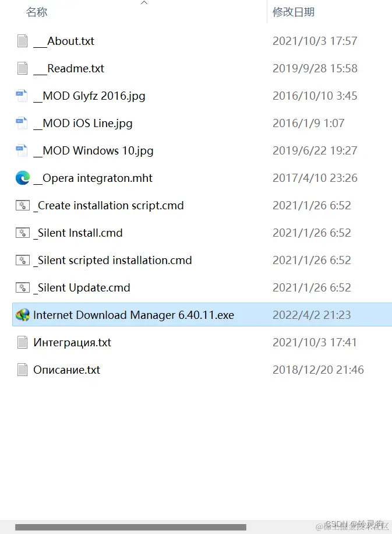392x534 pixels.
Task: Select the _Silent scripted installation.cmd file name
Action: (112, 260)
